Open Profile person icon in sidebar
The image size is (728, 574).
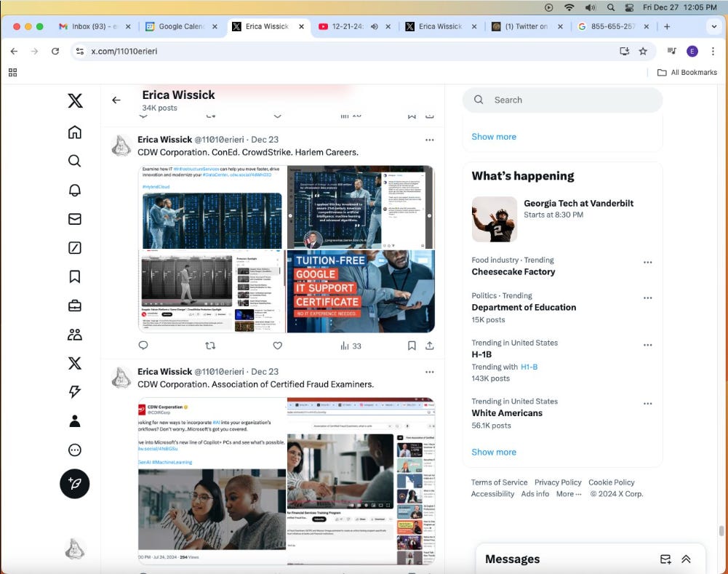click(75, 420)
